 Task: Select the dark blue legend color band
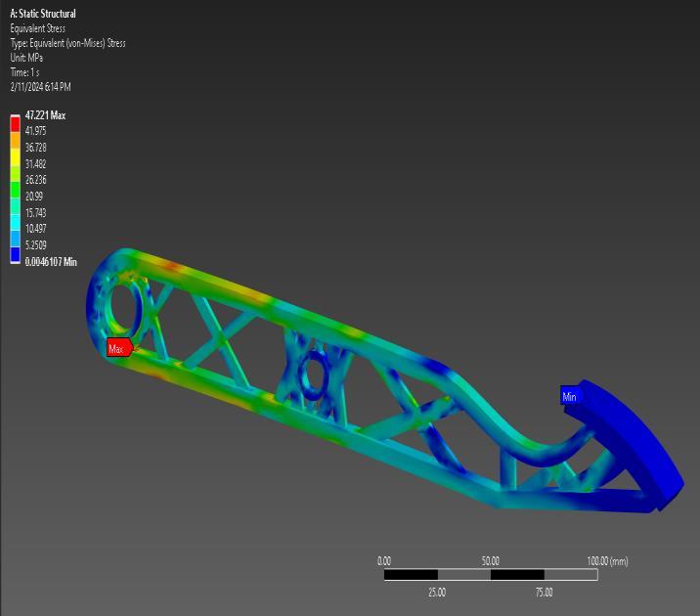(x=16, y=255)
